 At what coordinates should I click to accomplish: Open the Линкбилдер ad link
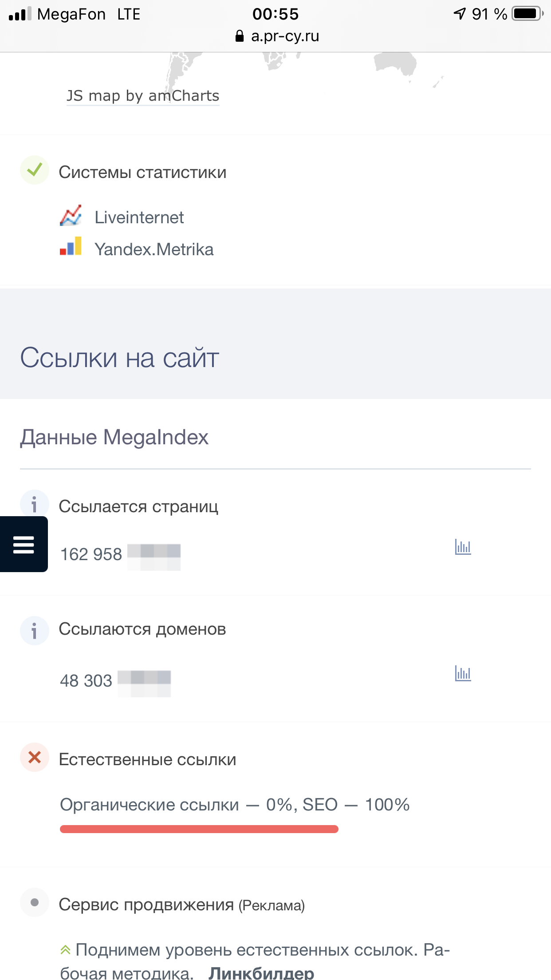(261, 973)
